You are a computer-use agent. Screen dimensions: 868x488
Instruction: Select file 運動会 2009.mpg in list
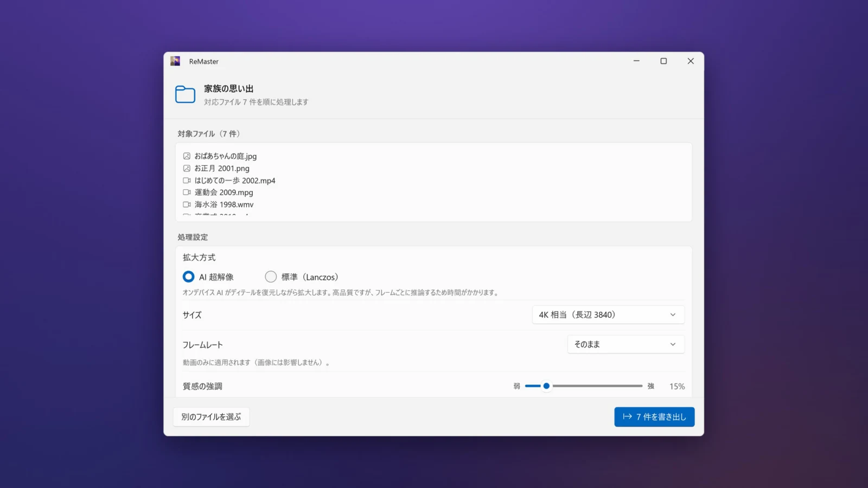224,192
